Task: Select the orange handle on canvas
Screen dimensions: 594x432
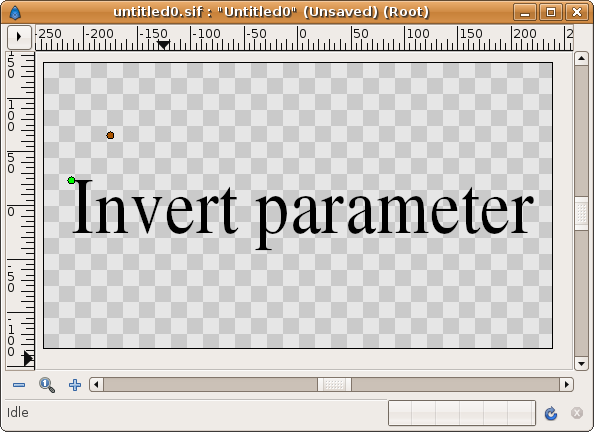Action: coord(110,135)
